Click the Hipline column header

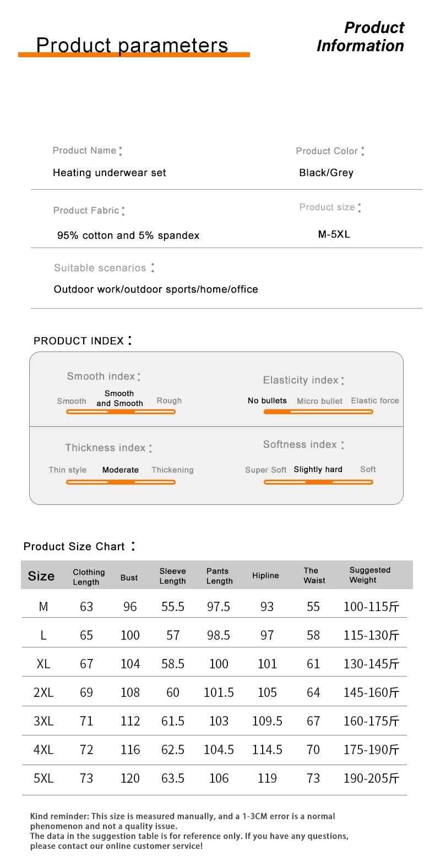(x=266, y=575)
